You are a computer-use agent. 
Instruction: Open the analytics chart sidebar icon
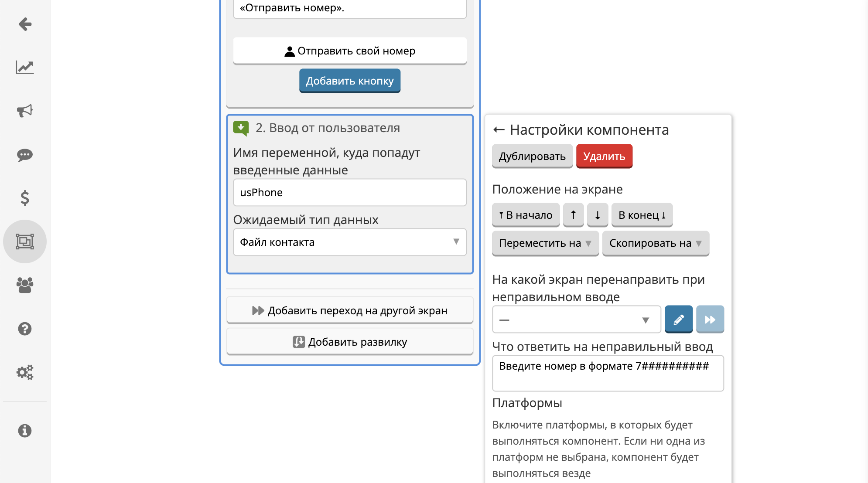click(25, 67)
